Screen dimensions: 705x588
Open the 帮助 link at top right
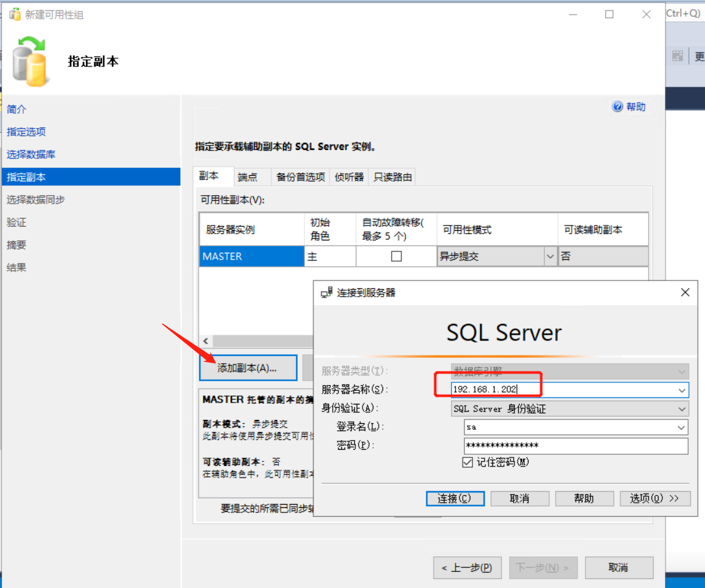pos(636,107)
